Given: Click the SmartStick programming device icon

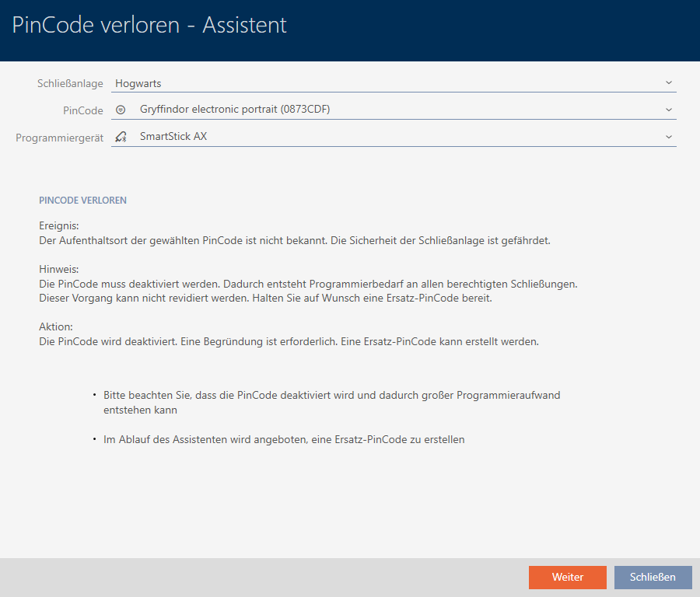Looking at the screenshot, I should [x=120, y=137].
